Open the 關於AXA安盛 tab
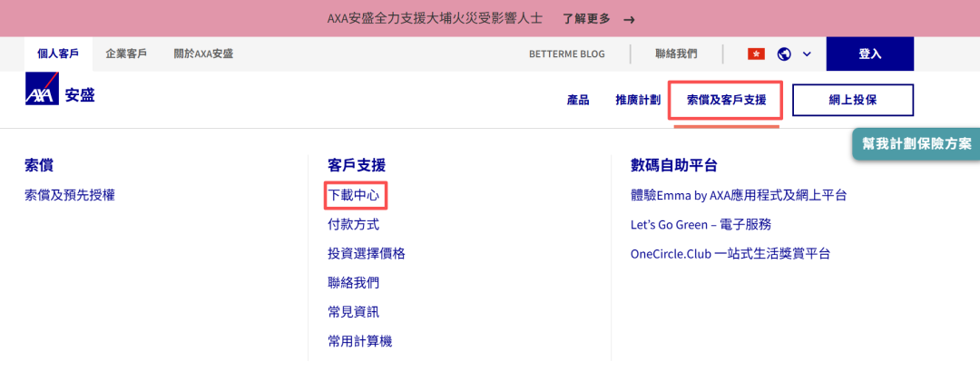This screenshot has height=381, width=980. coord(203,54)
